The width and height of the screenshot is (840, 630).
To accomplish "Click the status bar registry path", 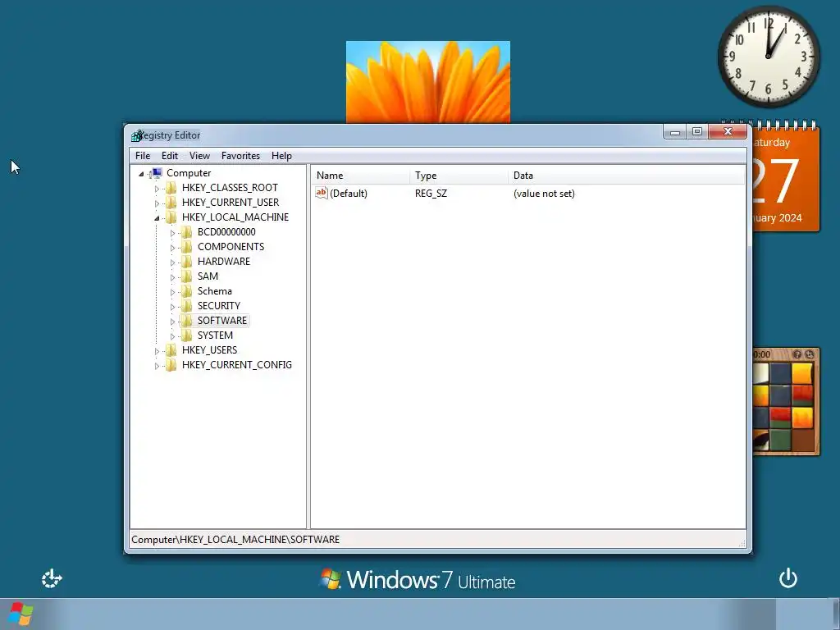I will tap(235, 540).
